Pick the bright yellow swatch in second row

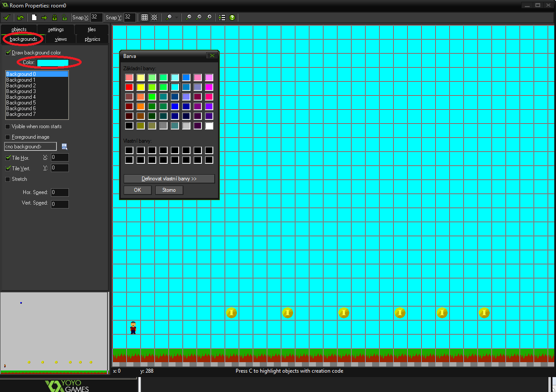click(140, 87)
